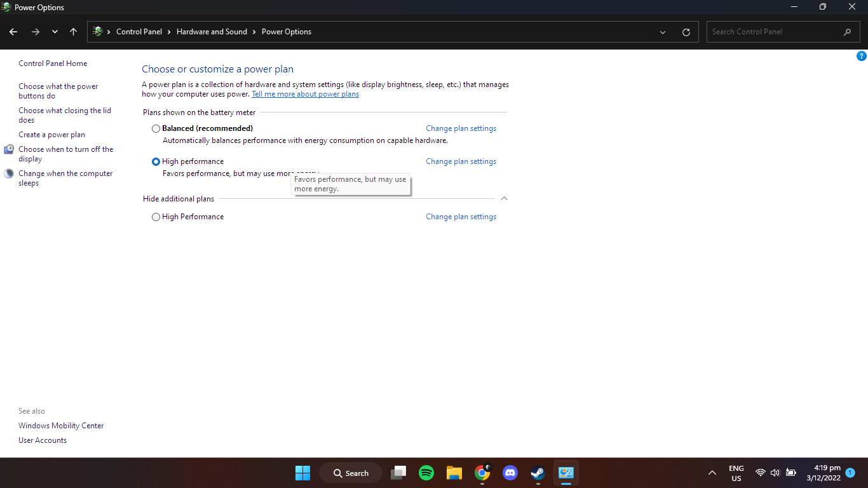Viewport: 868px width, 488px height.
Task: Open Change when the computer sleeps
Action: click(65, 178)
